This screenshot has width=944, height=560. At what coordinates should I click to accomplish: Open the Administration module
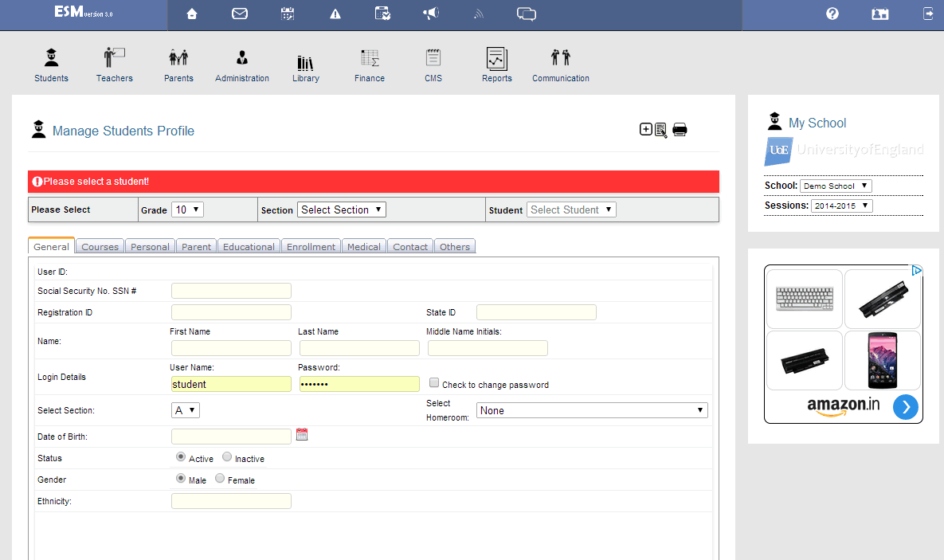[x=242, y=65]
